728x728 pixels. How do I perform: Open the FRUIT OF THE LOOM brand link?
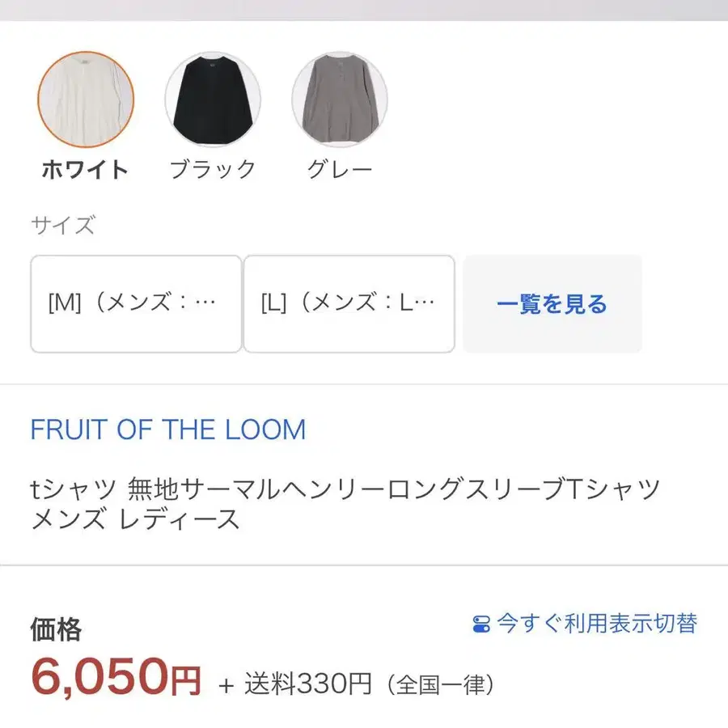point(168,430)
